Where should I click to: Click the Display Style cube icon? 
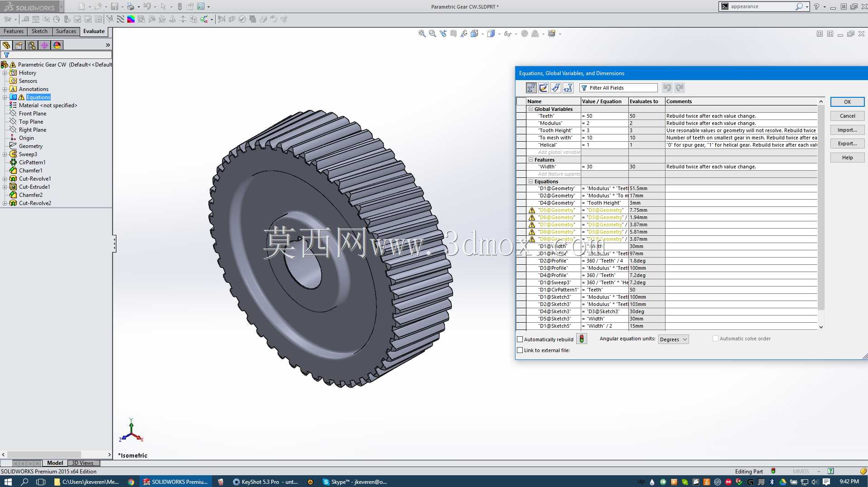(491, 33)
